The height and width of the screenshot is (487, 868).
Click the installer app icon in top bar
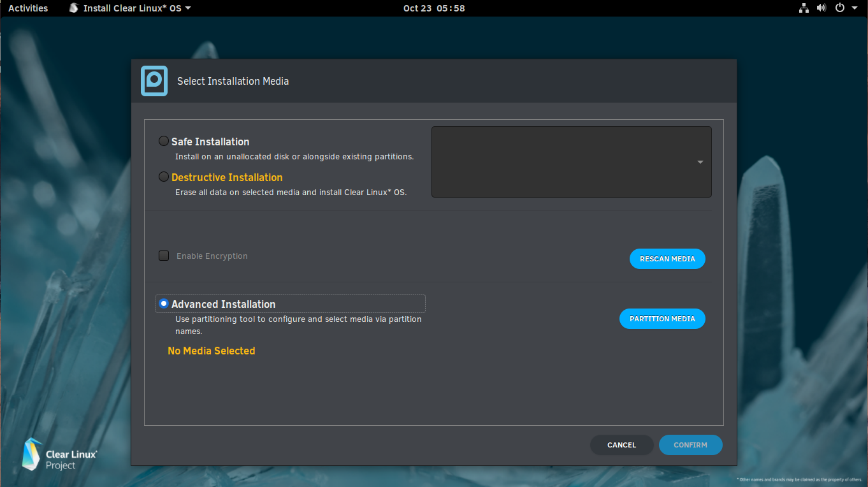(74, 8)
